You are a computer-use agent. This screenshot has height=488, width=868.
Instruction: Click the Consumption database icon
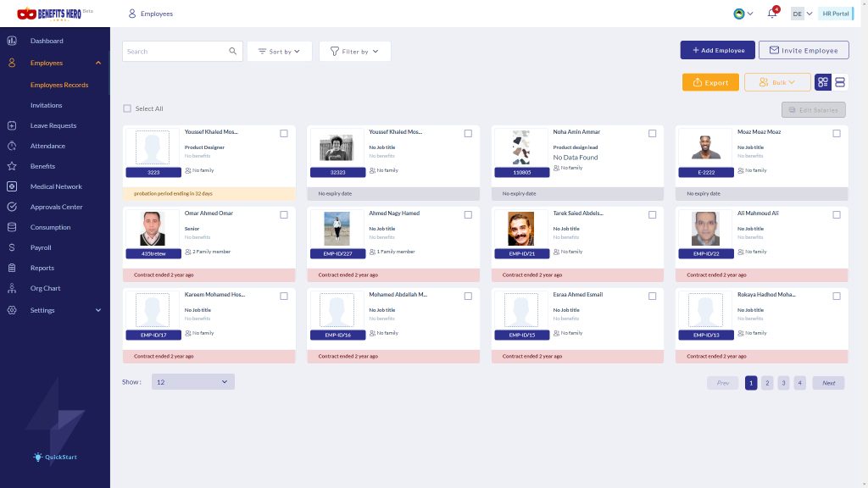12,227
